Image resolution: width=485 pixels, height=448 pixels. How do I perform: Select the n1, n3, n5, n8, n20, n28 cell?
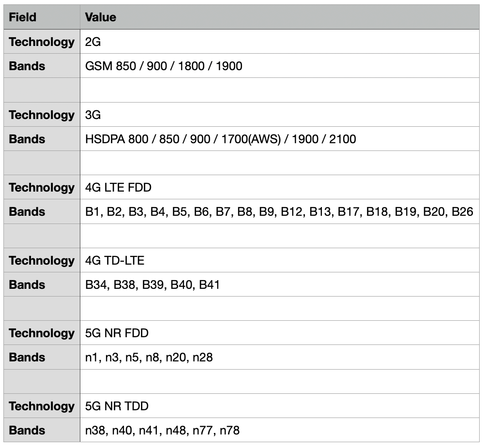tap(280, 357)
